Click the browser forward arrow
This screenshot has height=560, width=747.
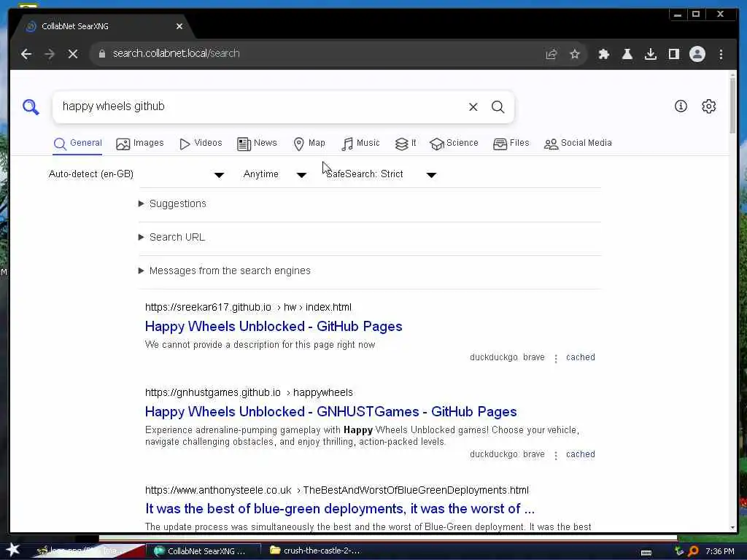[x=50, y=54]
